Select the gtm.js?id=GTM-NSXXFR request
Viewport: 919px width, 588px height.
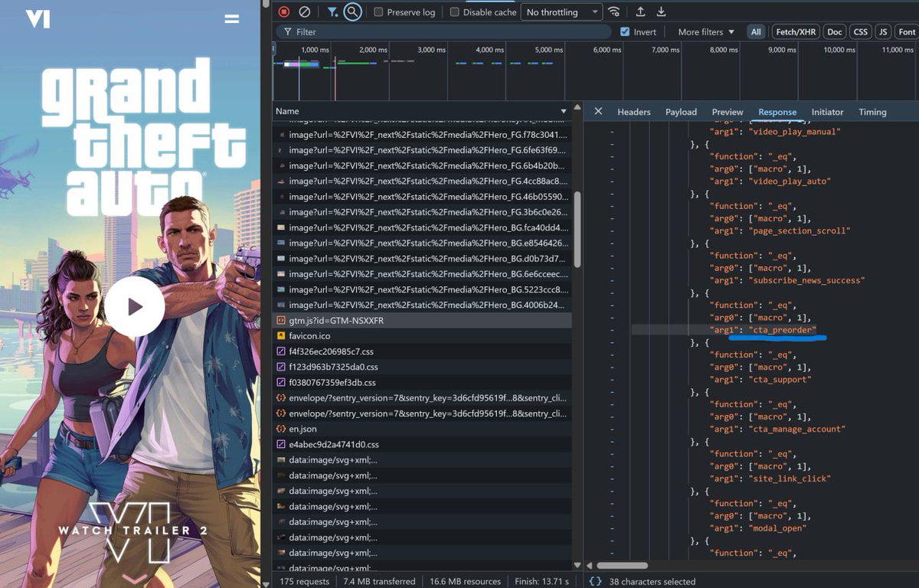click(x=422, y=320)
